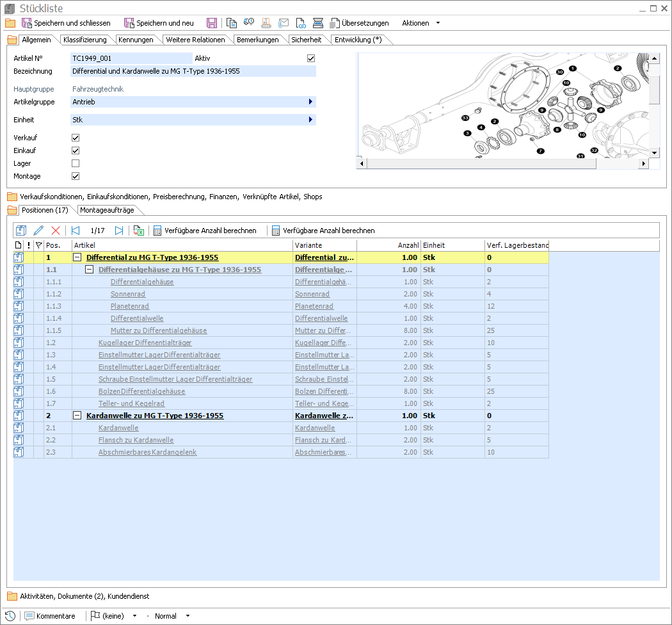This screenshot has height=625, width=672.
Task: Click the Excel export icon
Action: [139, 231]
